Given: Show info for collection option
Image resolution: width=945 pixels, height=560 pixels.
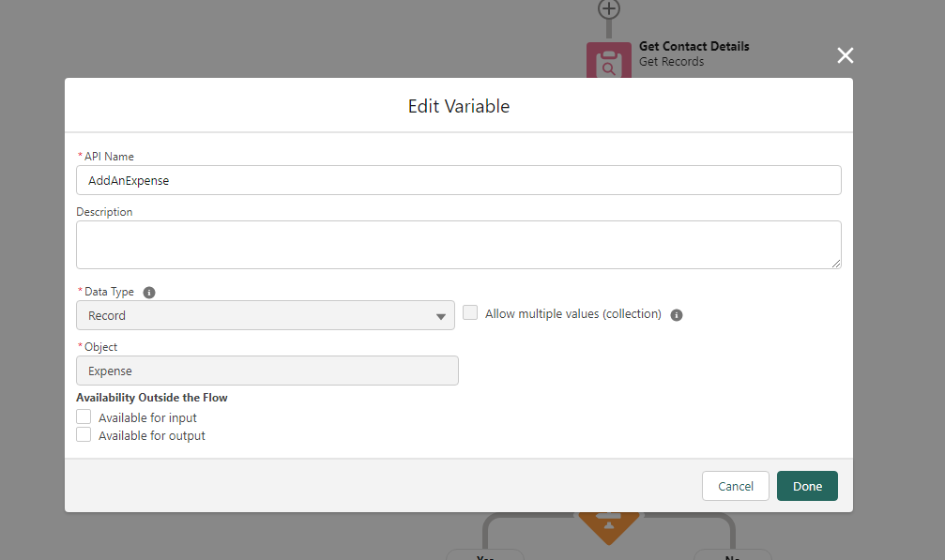Looking at the screenshot, I should tap(677, 315).
